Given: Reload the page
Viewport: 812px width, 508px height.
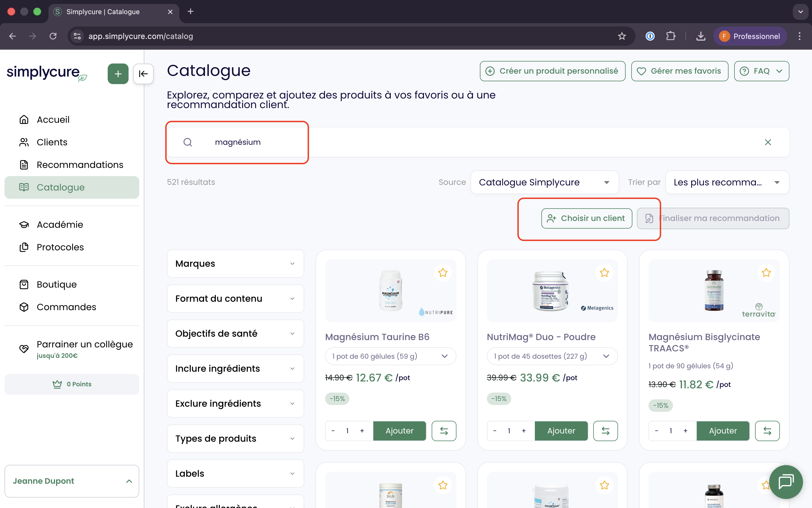Looking at the screenshot, I should click(53, 36).
